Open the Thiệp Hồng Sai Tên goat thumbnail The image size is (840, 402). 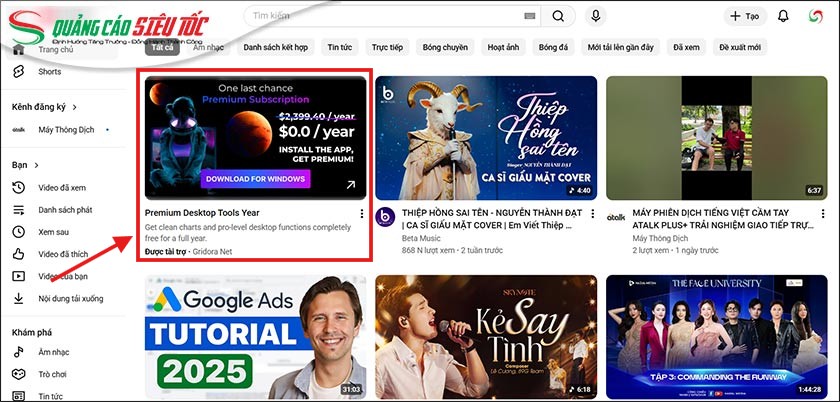486,138
